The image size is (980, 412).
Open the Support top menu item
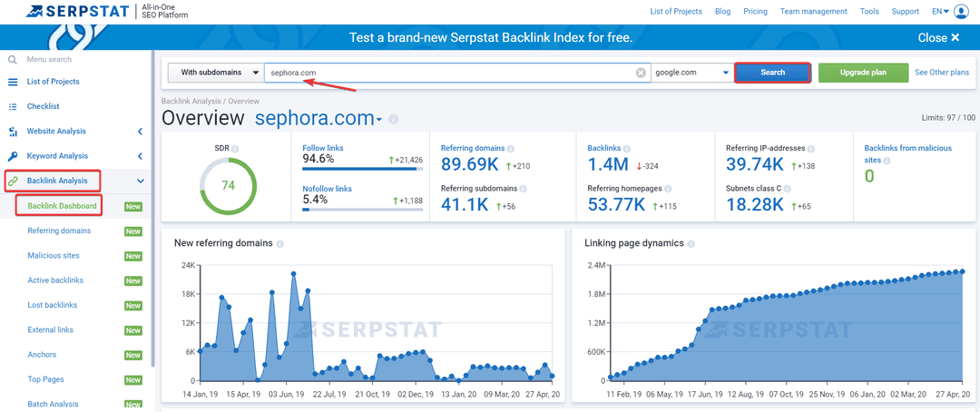tap(905, 11)
